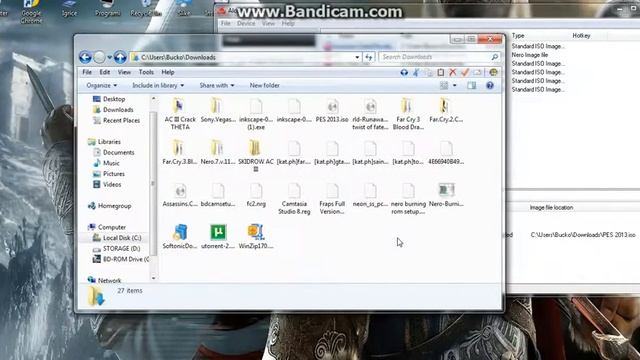Select the nero burning rom setup file
This screenshot has width=640, height=360.
click(408, 199)
